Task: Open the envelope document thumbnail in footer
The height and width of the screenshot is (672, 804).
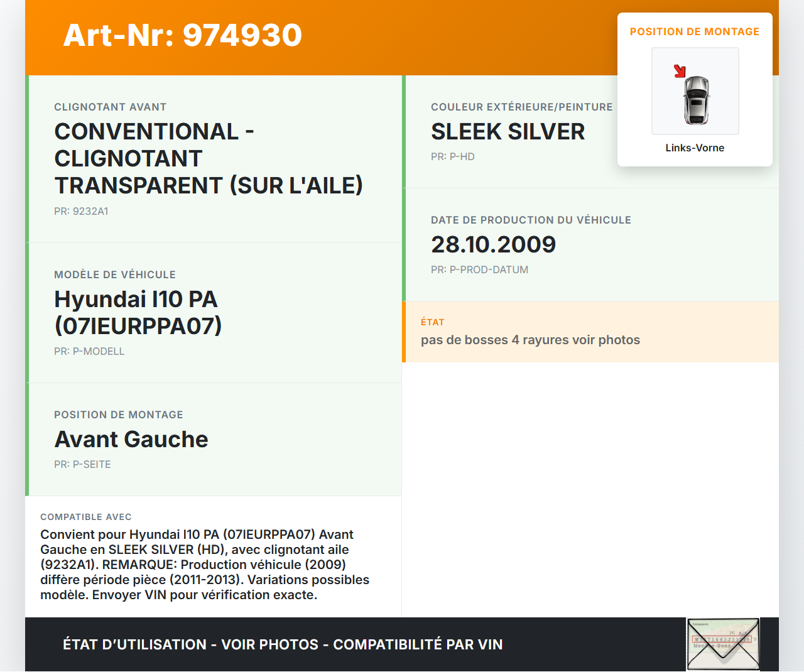Action: click(x=723, y=644)
